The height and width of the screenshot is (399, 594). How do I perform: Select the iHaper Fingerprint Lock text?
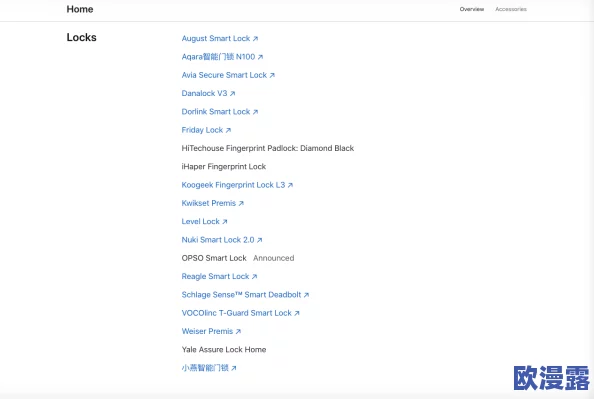224,166
